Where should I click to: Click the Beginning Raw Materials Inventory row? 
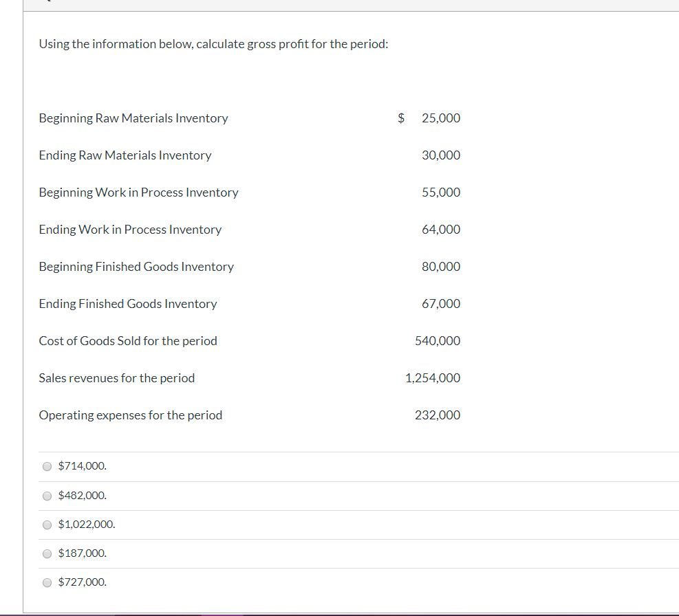[x=133, y=118]
